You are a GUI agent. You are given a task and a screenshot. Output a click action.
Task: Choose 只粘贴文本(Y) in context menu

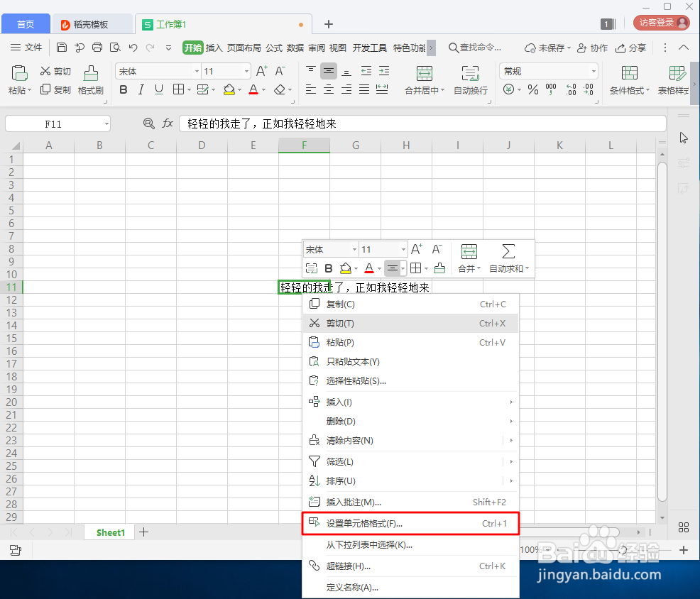click(x=410, y=361)
